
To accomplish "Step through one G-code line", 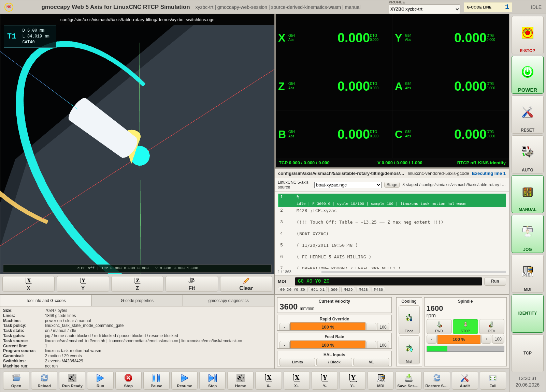I will (x=212, y=380).
